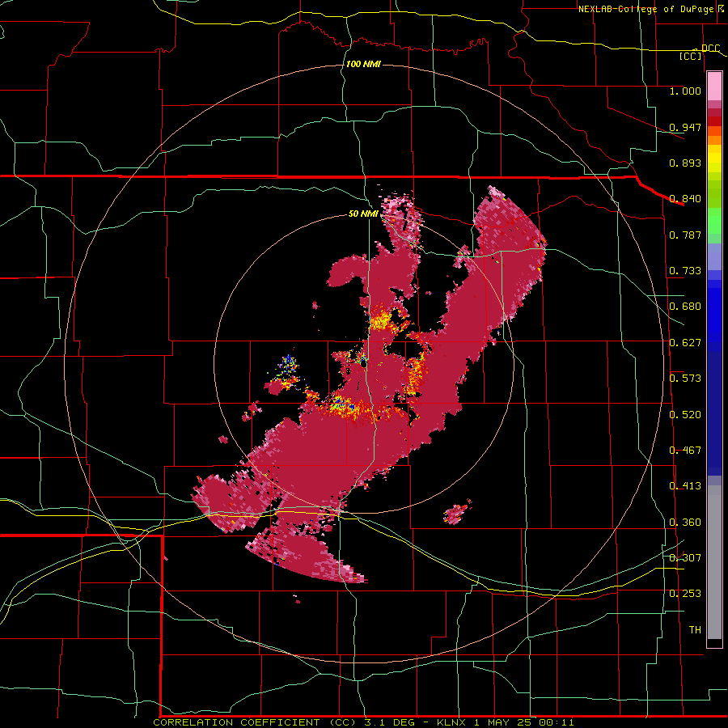Select the 0.307 scale value
Viewport: 728px width, 728px height.
(685, 557)
